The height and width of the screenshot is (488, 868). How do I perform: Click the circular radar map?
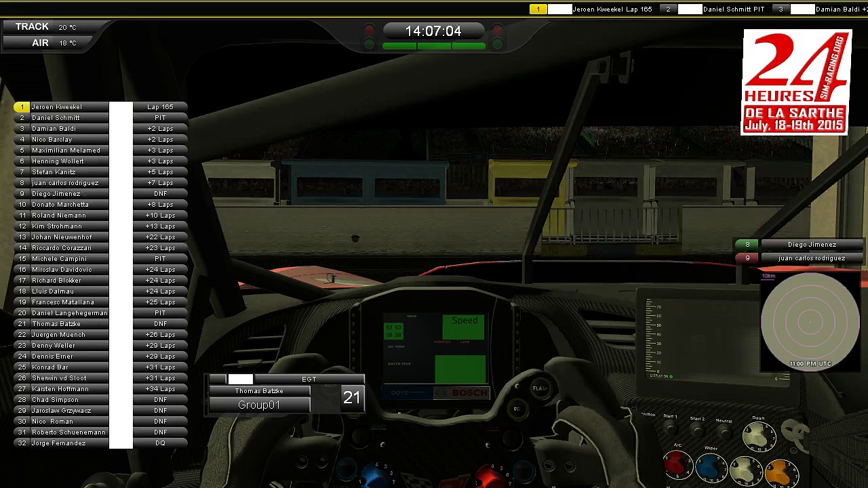coord(810,322)
